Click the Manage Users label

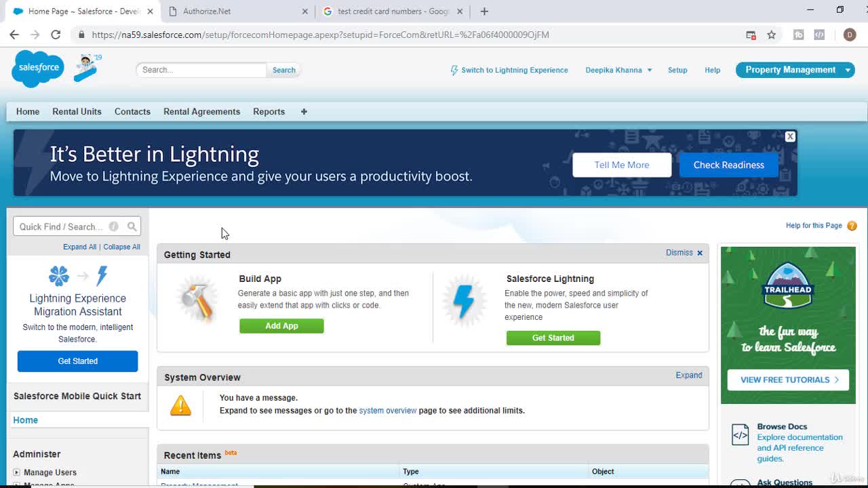coord(50,472)
